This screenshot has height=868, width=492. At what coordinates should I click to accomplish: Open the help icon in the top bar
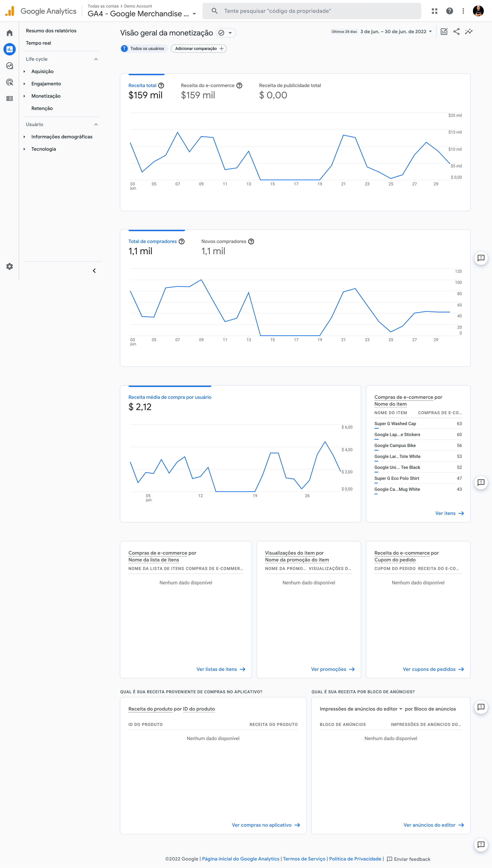pos(449,10)
